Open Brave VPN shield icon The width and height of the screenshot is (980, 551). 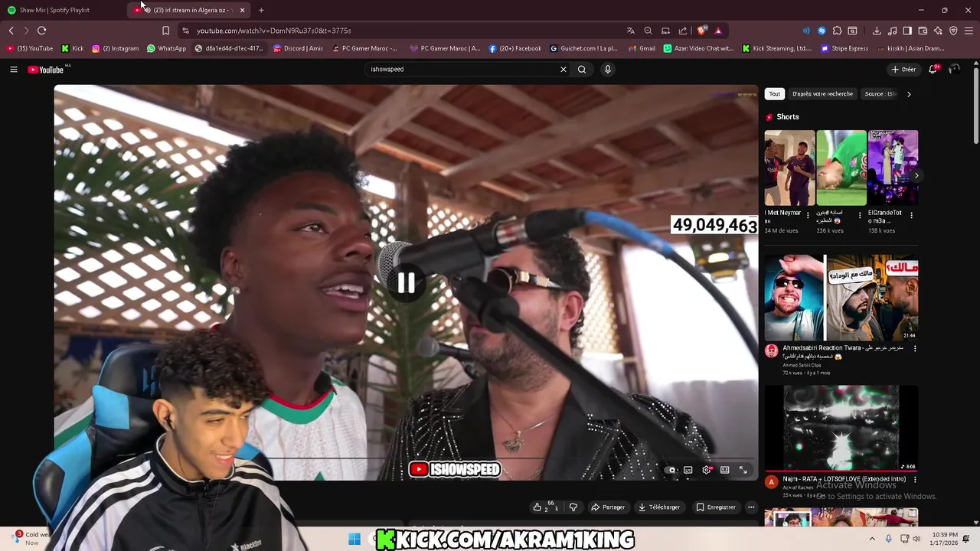pos(953,31)
